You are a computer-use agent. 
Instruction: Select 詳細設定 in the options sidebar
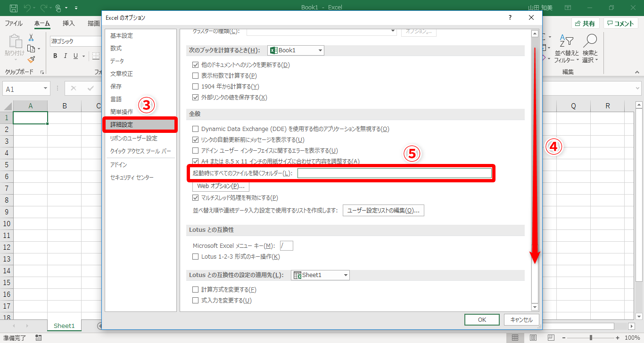click(x=140, y=125)
